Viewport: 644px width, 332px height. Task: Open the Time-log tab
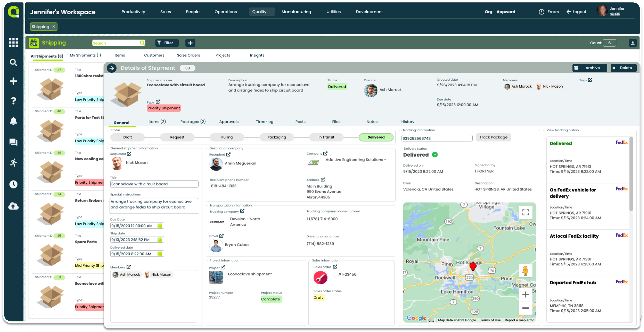coord(264,122)
